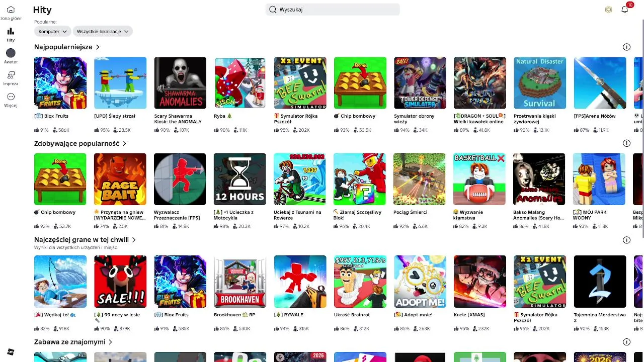Open the Scary Shawarma Kiosk thumbnail
Viewport: 644px width, 362px height.
[180, 83]
